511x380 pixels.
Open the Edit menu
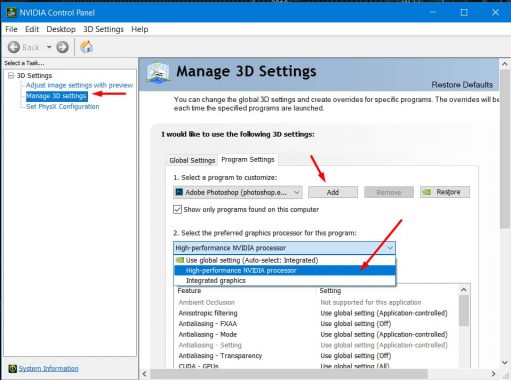tap(32, 29)
